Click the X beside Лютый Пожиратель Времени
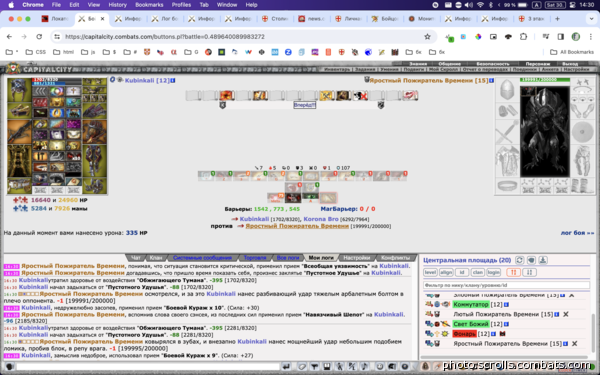The image size is (600, 375). tap(566, 314)
